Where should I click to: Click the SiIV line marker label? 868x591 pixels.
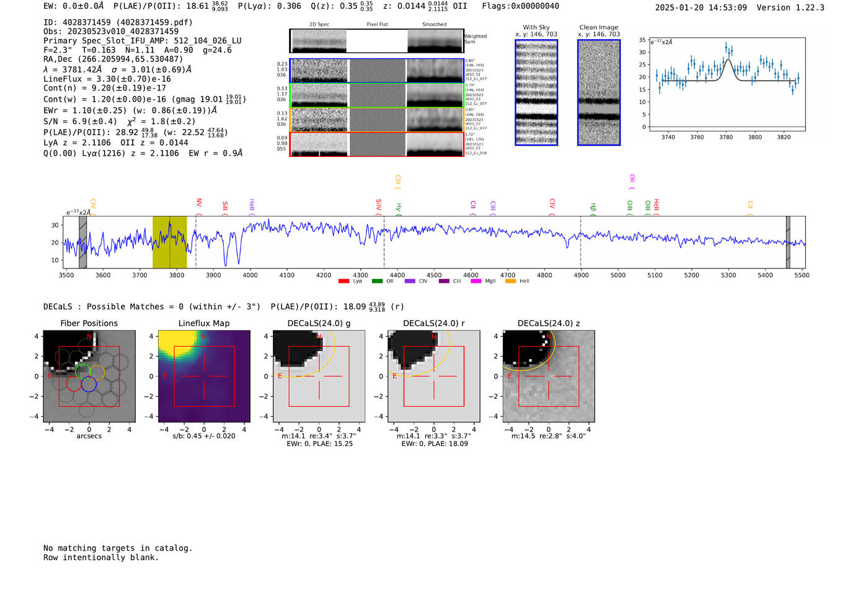pos(379,206)
